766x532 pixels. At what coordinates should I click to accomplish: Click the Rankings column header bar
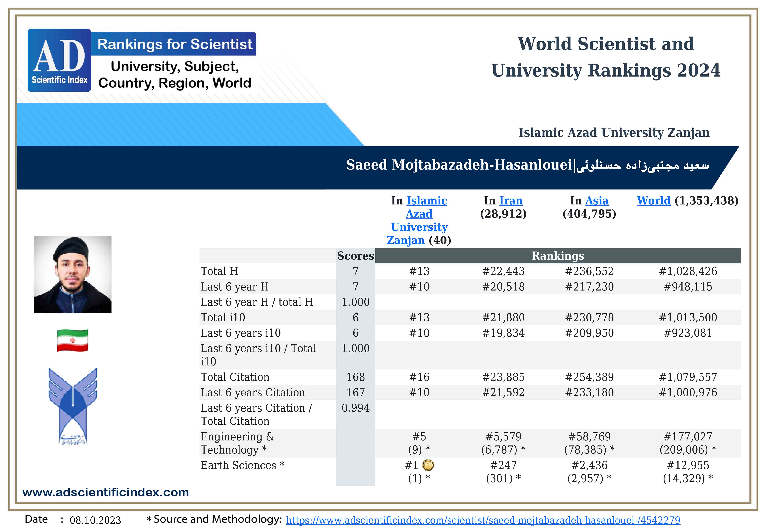click(558, 256)
